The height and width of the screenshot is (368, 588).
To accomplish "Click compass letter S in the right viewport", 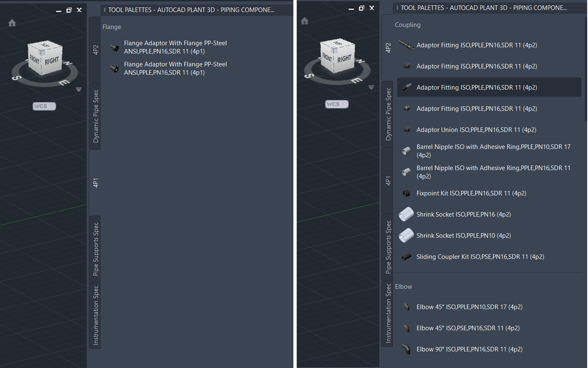I will tap(308, 76).
